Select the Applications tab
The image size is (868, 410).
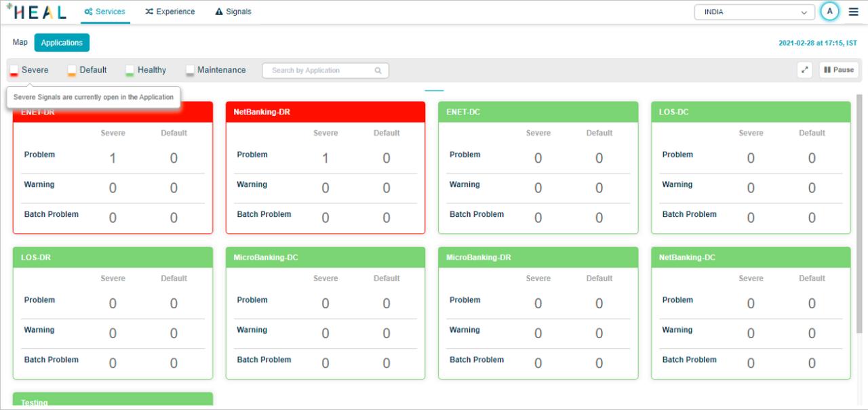pyautogui.click(x=62, y=42)
